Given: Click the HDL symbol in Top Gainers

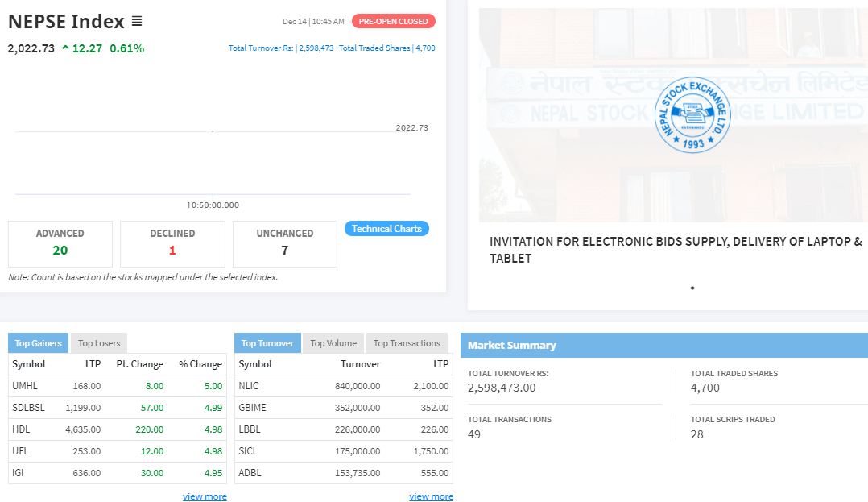Looking at the screenshot, I should pyautogui.click(x=21, y=429).
